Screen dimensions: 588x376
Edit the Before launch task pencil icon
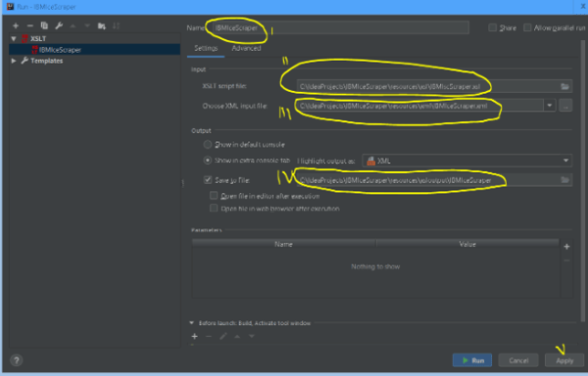(223, 336)
